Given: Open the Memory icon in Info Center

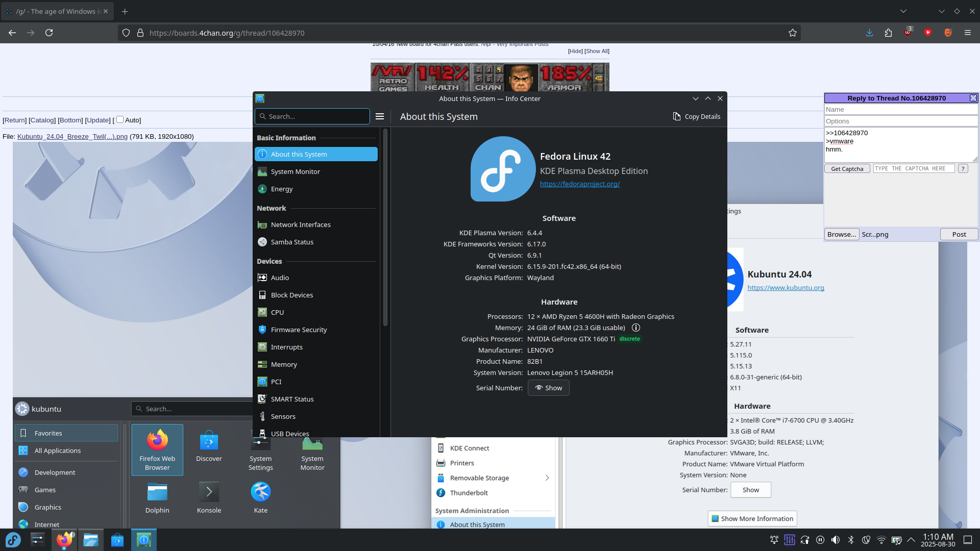Looking at the screenshot, I should pyautogui.click(x=262, y=364).
